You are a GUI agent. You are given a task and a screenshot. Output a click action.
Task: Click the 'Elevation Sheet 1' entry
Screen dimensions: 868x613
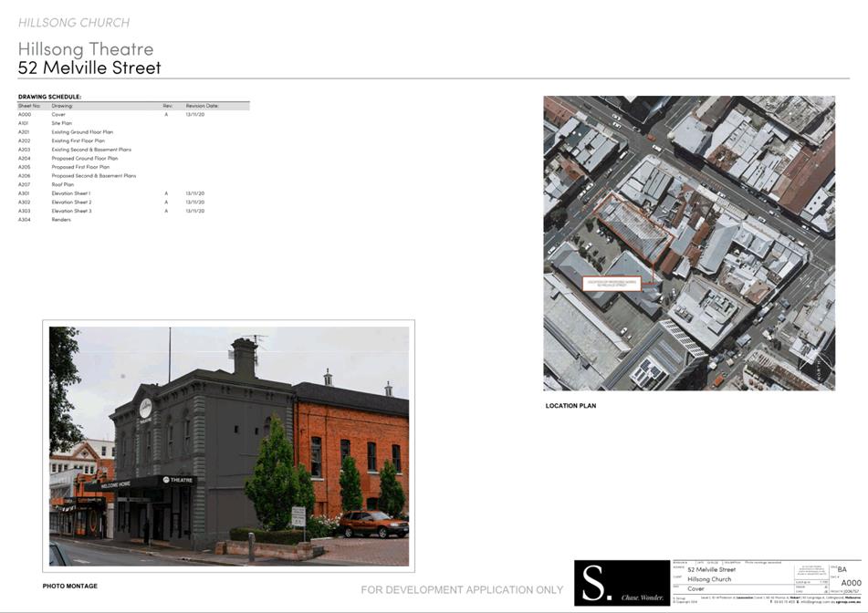pos(71,193)
